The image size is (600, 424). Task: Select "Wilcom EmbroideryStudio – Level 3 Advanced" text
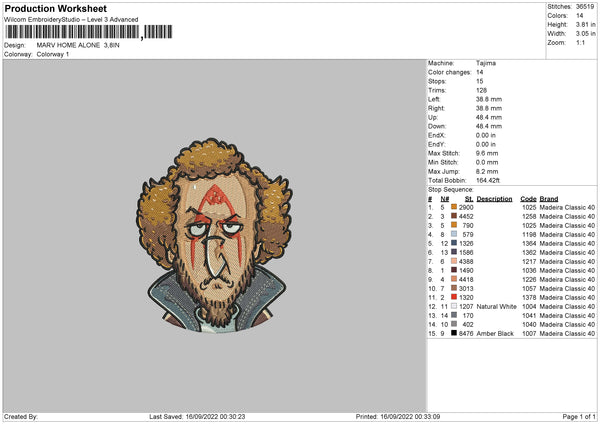pyautogui.click(x=71, y=20)
